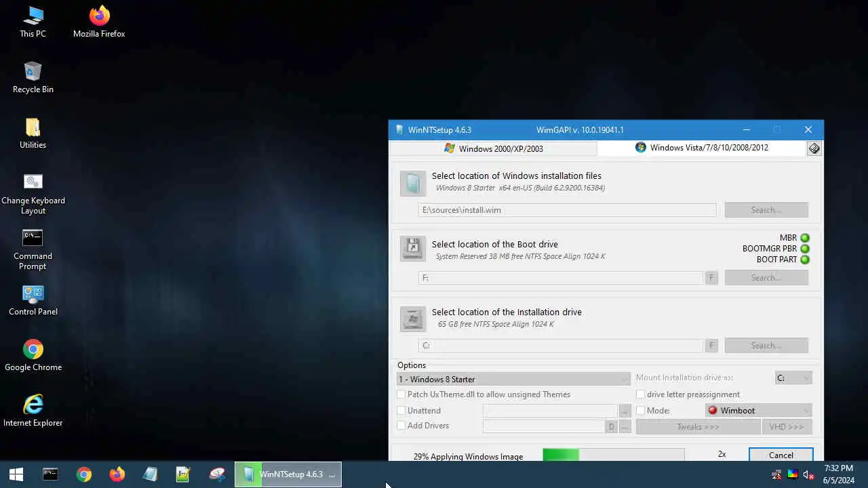Click the WinNTSetup settings icon beside tabs
Viewport: 868px width, 488px height.
click(814, 148)
